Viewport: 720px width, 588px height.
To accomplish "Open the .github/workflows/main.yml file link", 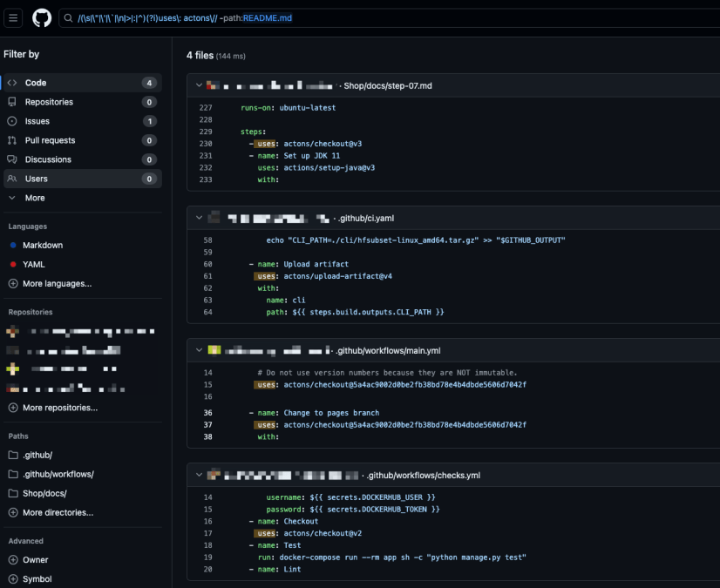I will 388,351.
